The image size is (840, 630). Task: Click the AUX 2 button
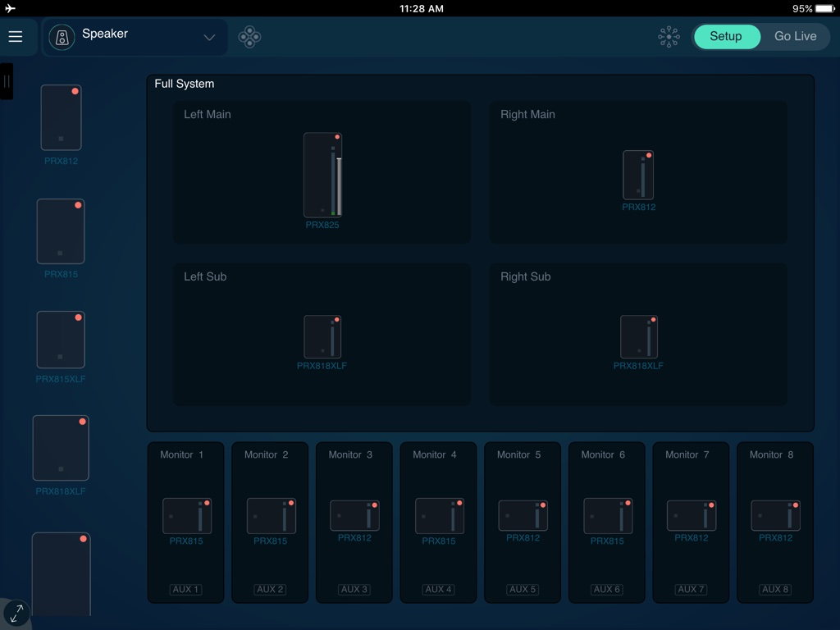tap(270, 589)
